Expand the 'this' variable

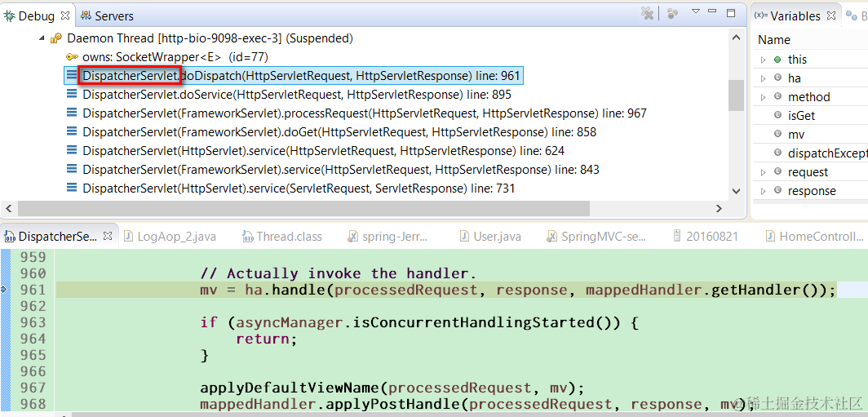click(x=764, y=60)
